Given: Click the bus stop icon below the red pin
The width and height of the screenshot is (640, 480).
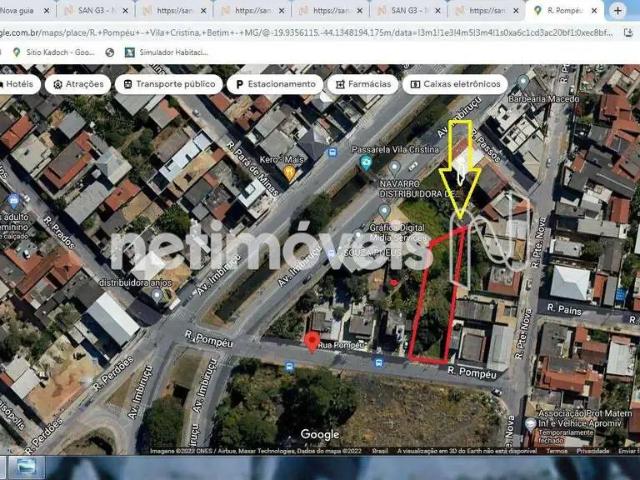Looking at the screenshot, I should (x=289, y=367).
